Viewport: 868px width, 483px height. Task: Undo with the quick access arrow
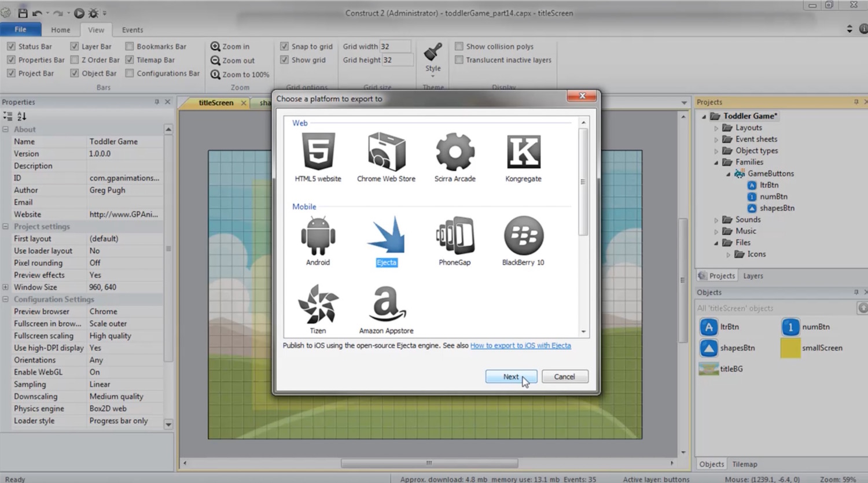click(38, 13)
